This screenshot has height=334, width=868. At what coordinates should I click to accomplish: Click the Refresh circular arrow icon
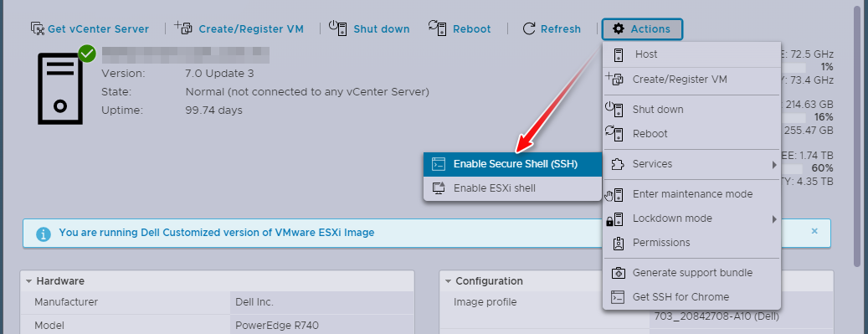click(529, 28)
